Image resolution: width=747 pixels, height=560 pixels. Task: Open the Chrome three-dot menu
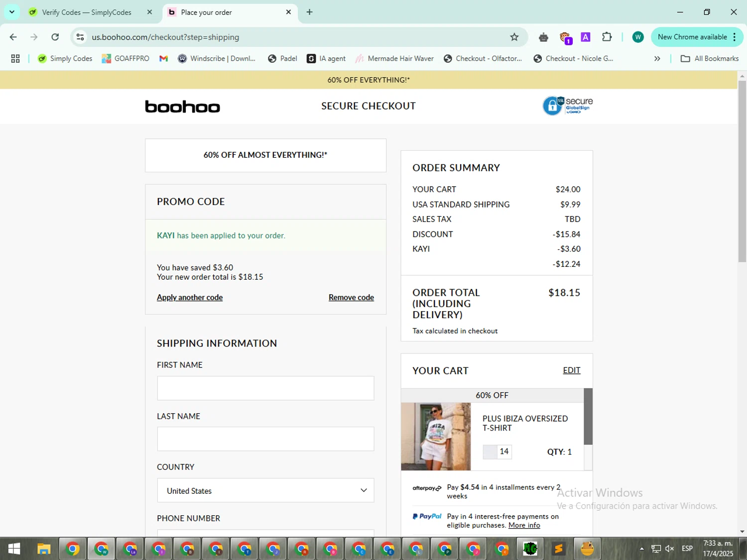pyautogui.click(x=735, y=37)
